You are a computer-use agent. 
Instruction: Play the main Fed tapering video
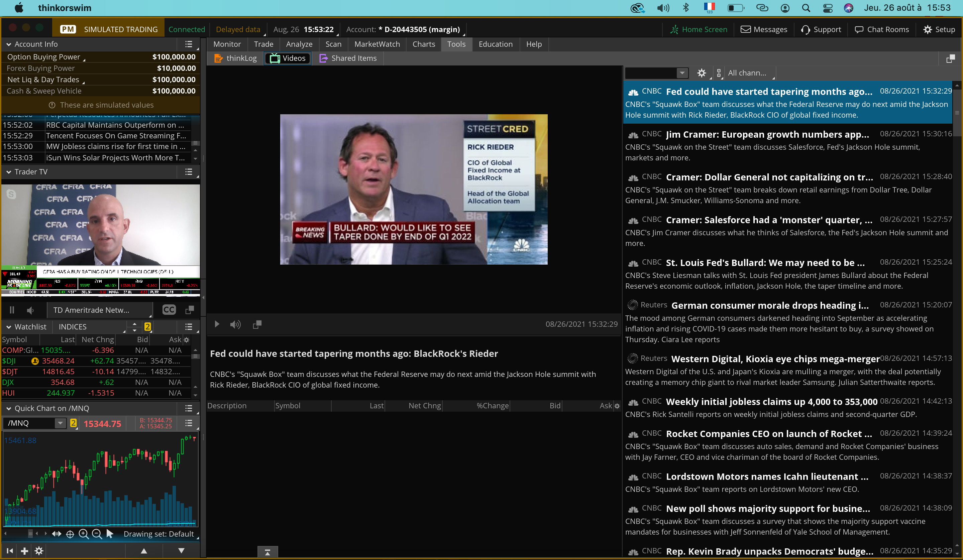(x=217, y=324)
